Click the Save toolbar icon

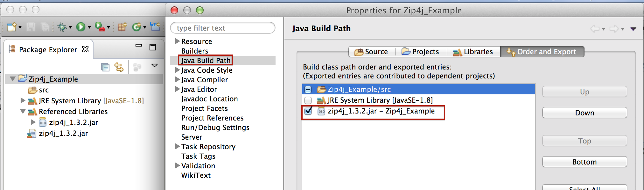click(x=31, y=27)
